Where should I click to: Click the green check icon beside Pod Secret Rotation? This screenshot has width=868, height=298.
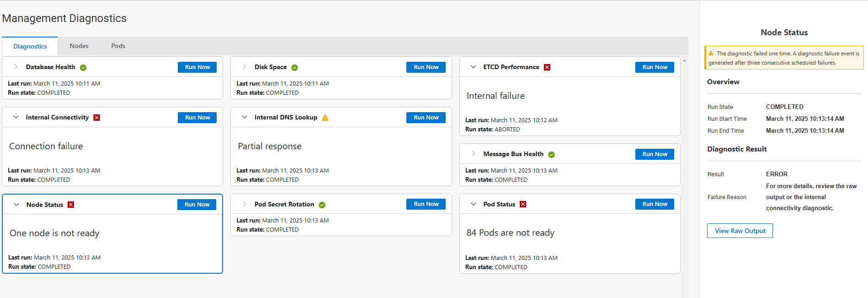pyautogui.click(x=322, y=205)
